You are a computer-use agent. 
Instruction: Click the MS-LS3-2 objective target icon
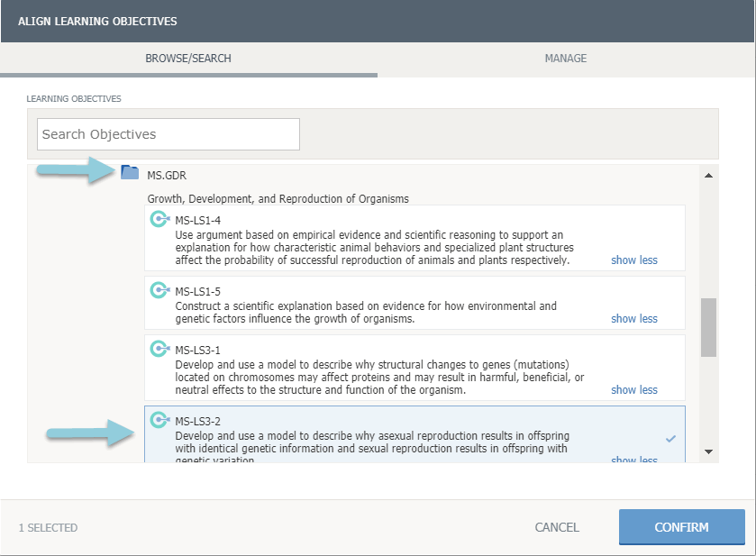(159, 420)
